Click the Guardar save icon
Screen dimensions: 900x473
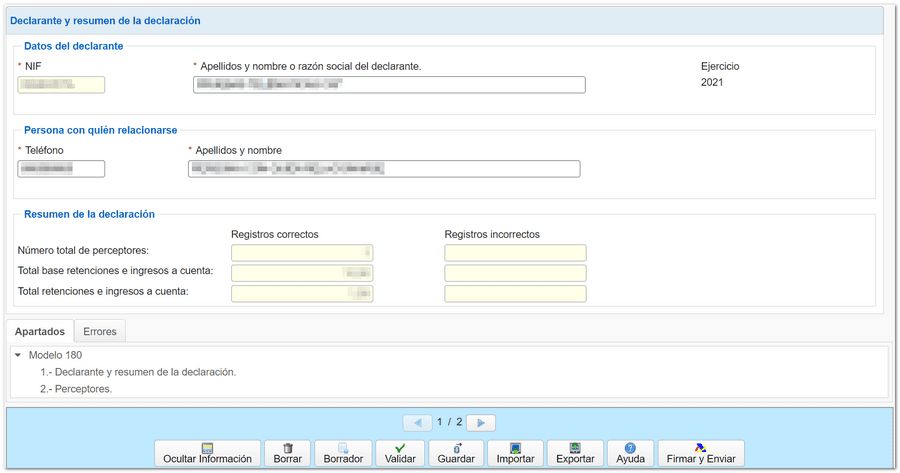tap(456, 448)
